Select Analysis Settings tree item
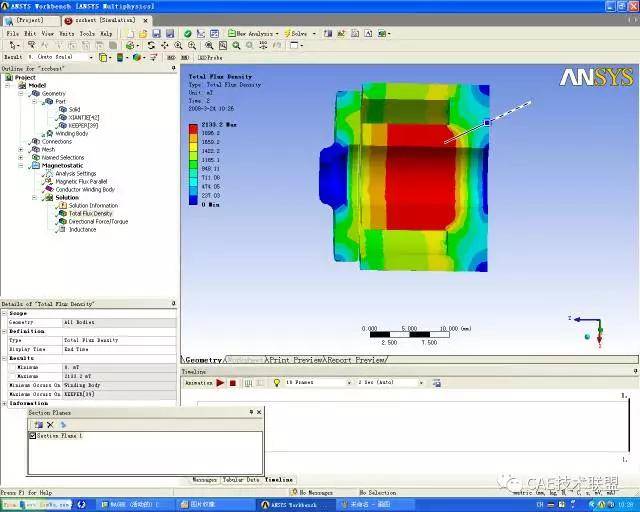The image size is (640, 512). click(76, 174)
